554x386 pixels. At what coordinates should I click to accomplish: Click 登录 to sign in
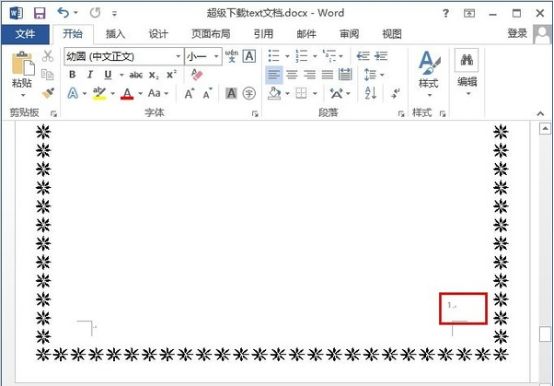[x=517, y=33]
